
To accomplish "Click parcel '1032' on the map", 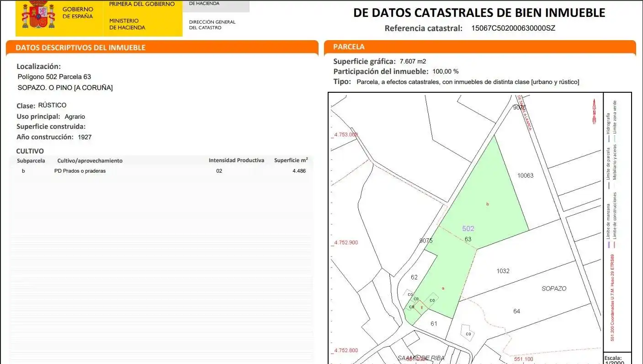I will click(503, 271).
